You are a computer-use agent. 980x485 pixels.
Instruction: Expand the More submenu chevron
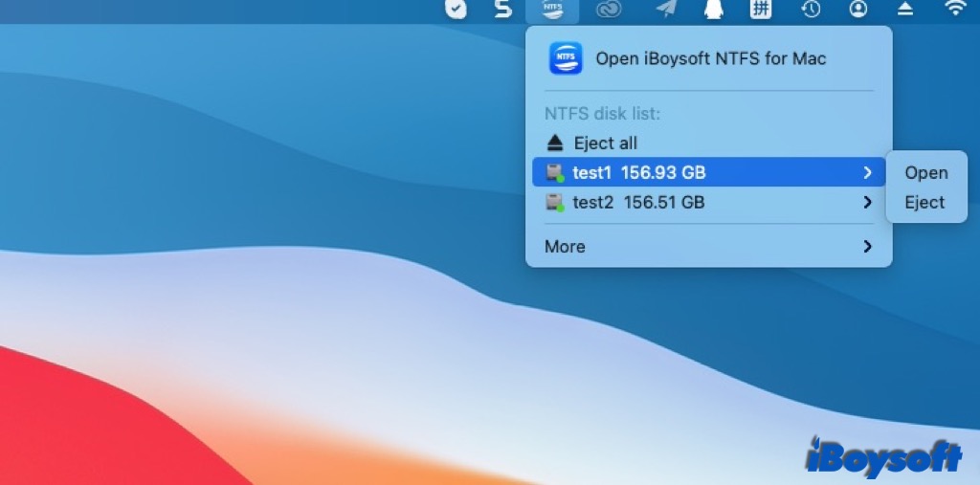[867, 247]
